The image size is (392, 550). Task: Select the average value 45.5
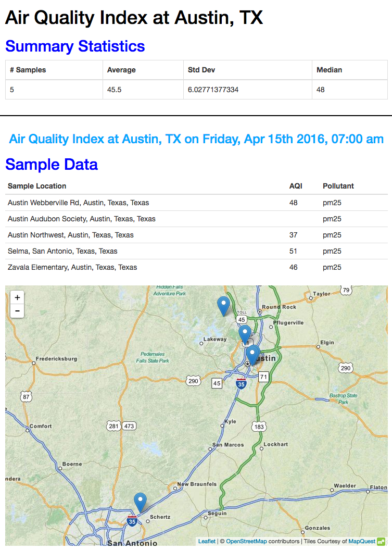115,90
